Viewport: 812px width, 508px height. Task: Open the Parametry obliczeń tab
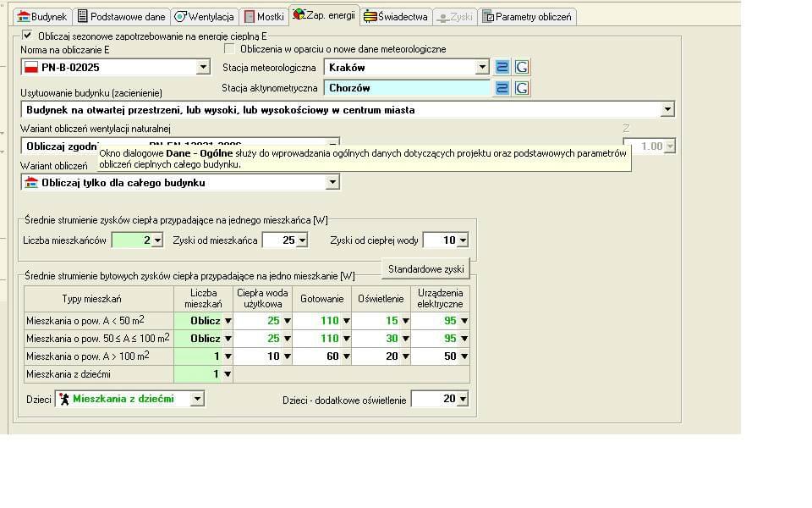527,17
